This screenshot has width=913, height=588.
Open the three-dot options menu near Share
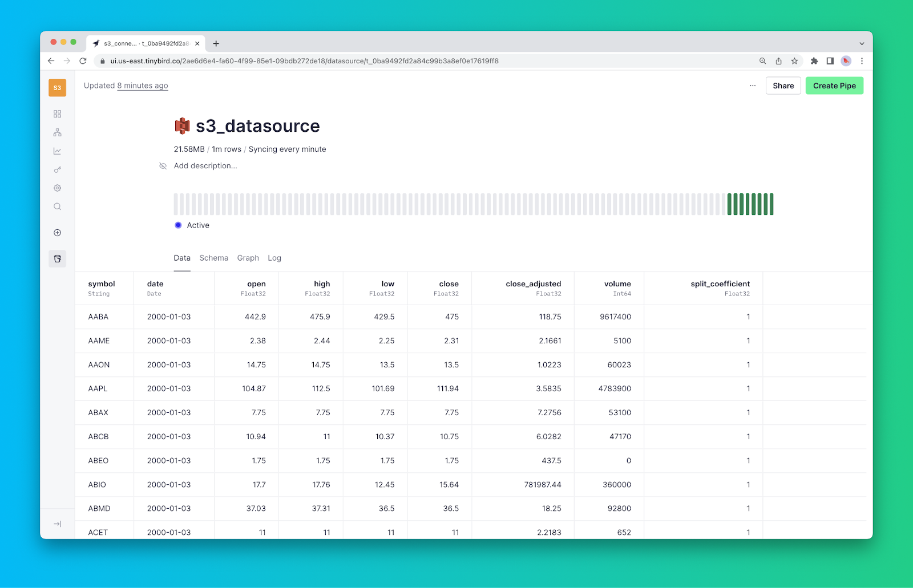(x=753, y=86)
